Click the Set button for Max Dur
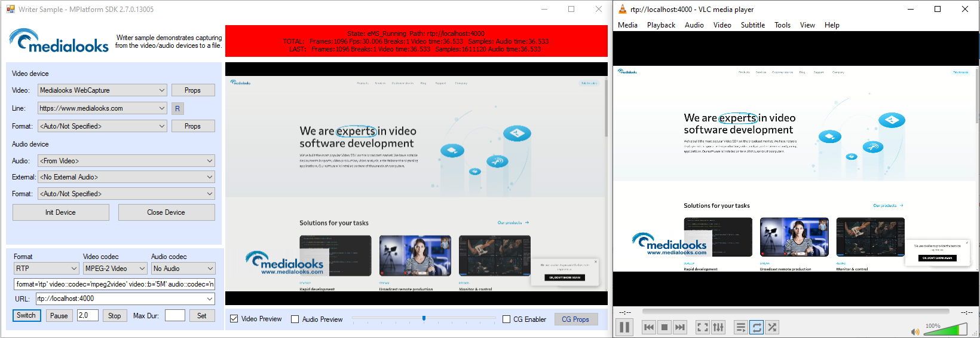This screenshot has height=338, width=980. coord(202,315)
